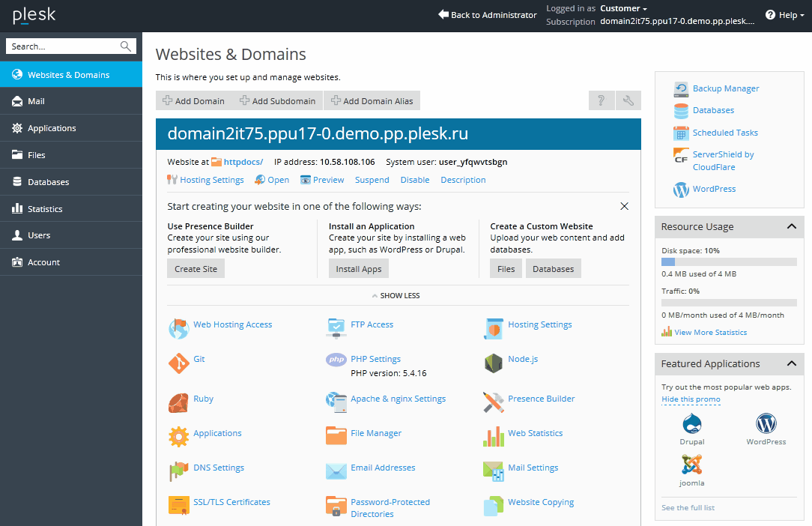Collapse the Featured Applications panel
The height and width of the screenshot is (526, 812).
click(791, 363)
